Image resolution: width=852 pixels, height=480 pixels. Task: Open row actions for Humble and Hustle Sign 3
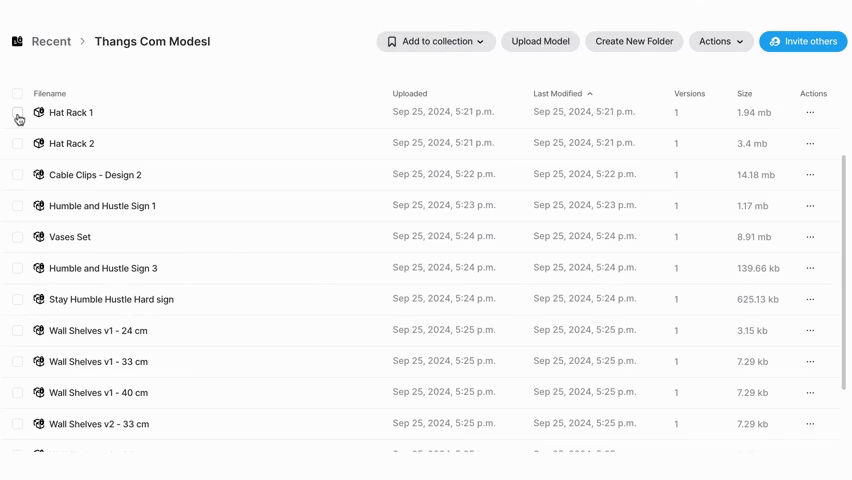810,268
